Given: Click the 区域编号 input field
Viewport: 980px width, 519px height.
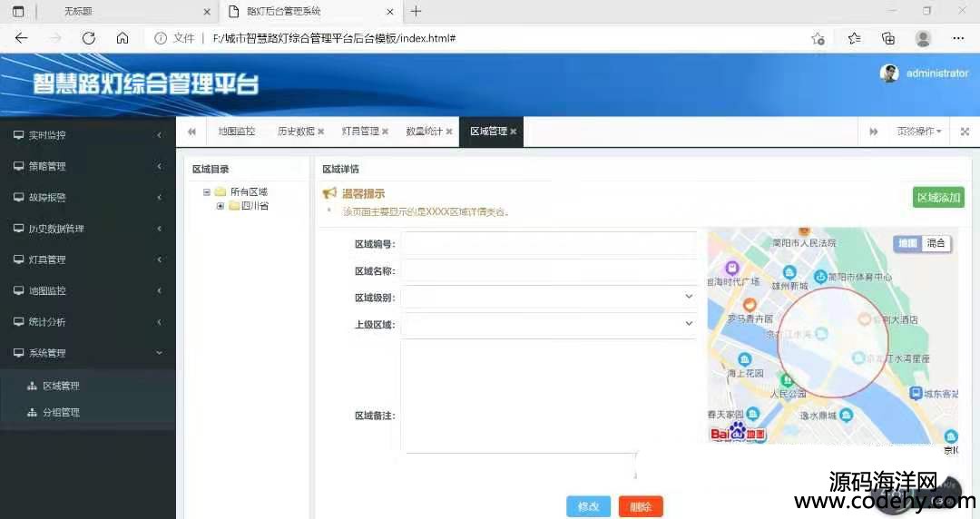Looking at the screenshot, I should point(550,244).
